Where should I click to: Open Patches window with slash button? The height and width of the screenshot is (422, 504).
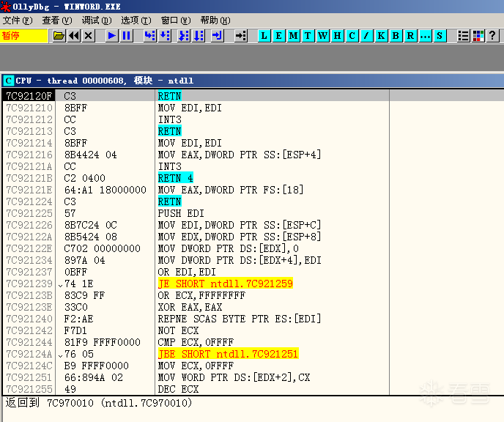[366, 36]
